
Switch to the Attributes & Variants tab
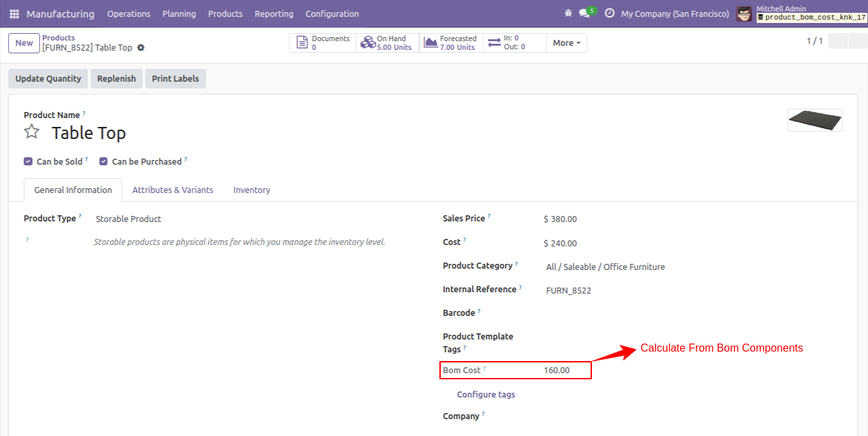(x=173, y=190)
